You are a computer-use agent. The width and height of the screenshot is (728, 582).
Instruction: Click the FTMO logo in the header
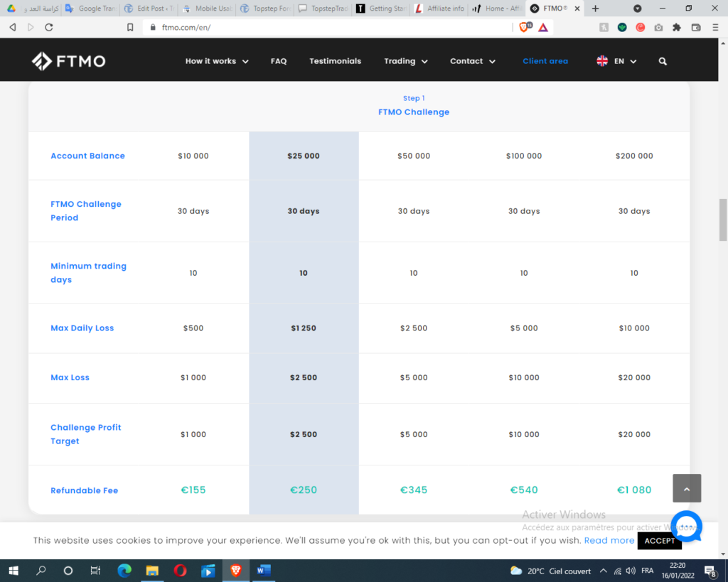[x=69, y=61]
